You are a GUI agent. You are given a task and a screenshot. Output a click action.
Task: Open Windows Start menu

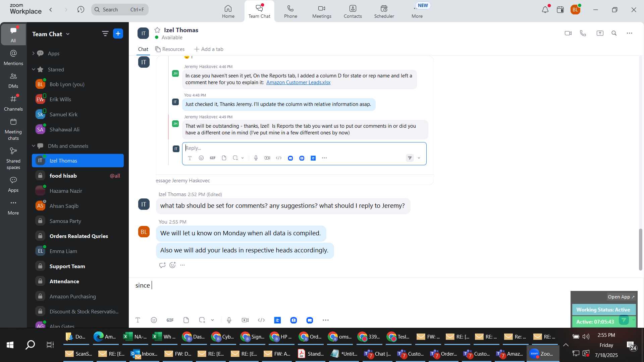10,345
